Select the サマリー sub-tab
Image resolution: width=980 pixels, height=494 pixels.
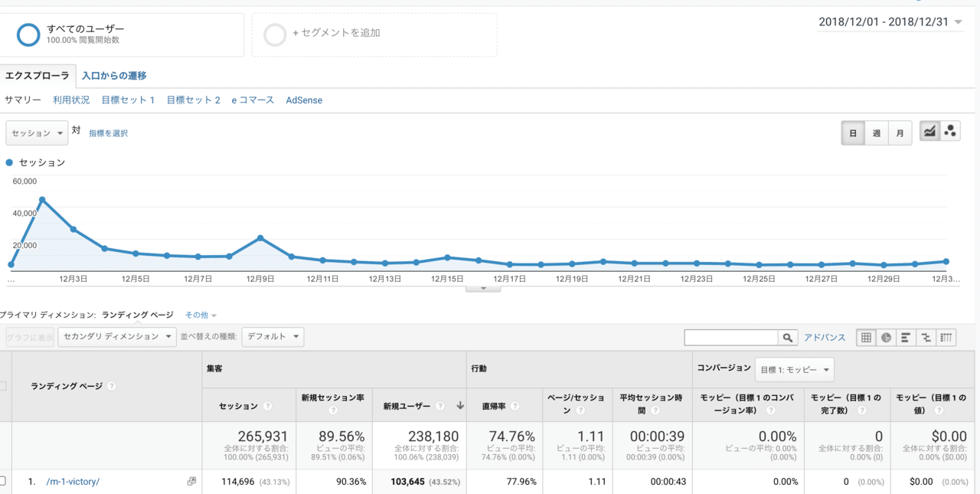coord(23,100)
